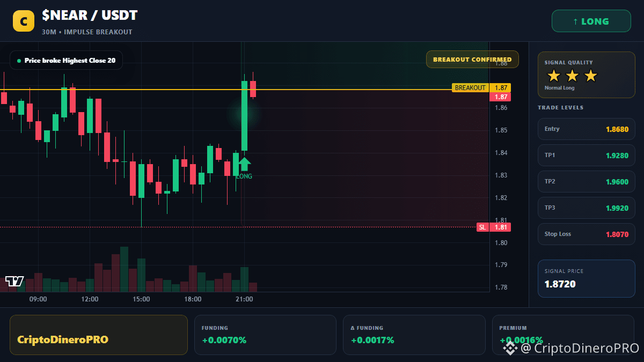Click the TradingView logo on chart

click(14, 281)
